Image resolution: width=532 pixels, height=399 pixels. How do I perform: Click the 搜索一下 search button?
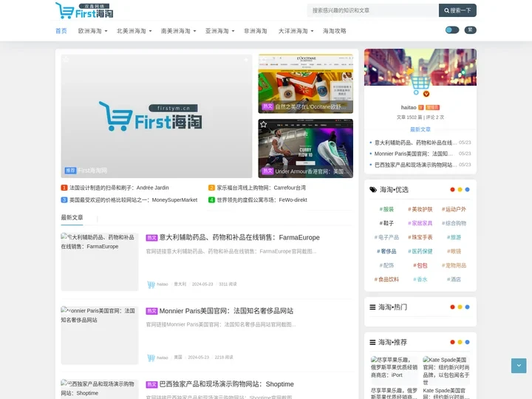coord(457,10)
